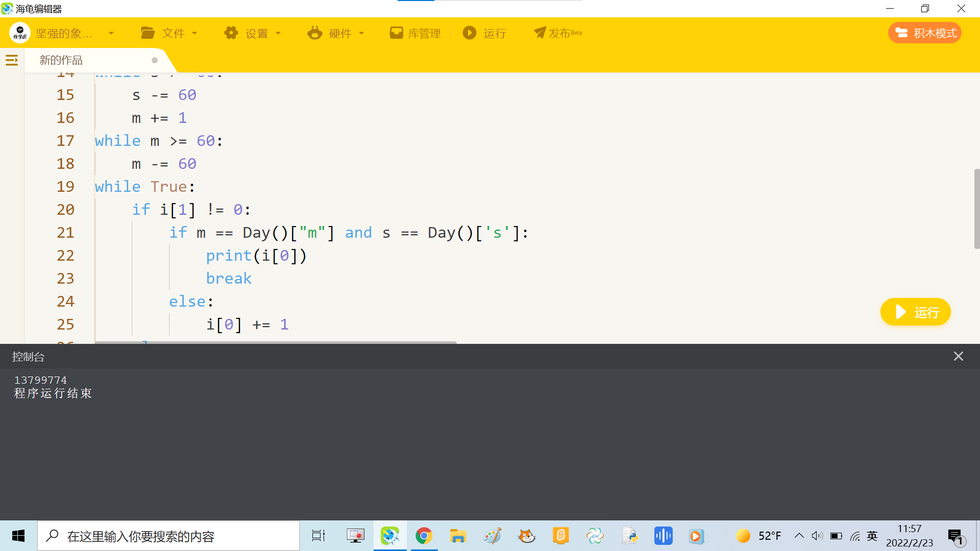The image size is (980, 551).
Task: Check the battery status tray icon
Action: click(x=836, y=536)
